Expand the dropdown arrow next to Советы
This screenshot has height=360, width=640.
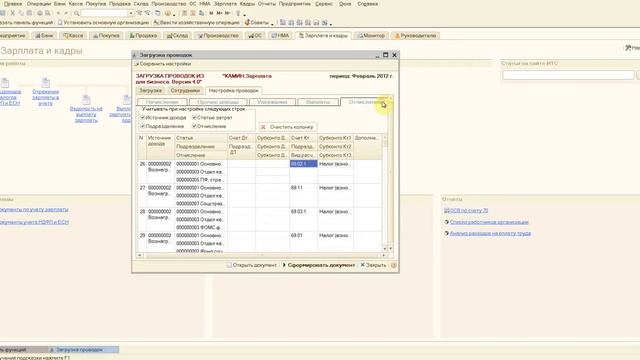272,23
